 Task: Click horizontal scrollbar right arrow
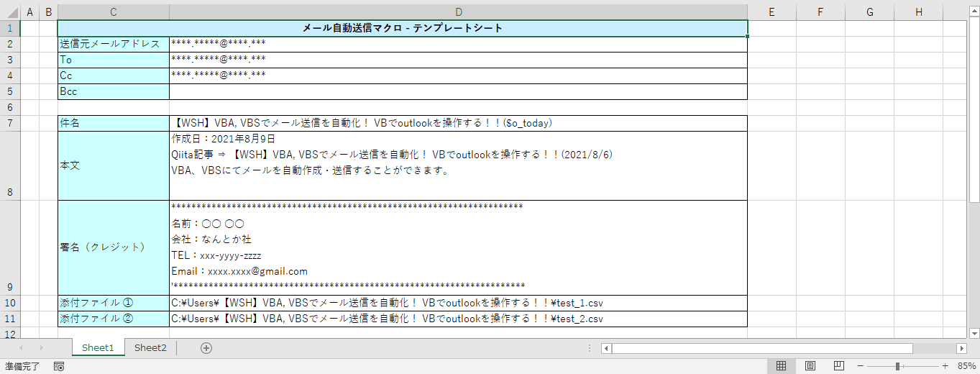[x=962, y=348]
